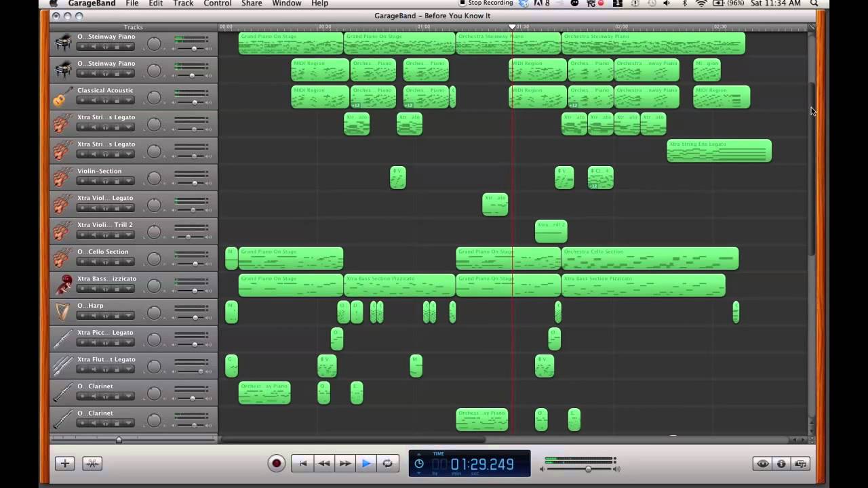Screen dimensions: 868x488
Task: Solo the O..Cello Section track
Action: tap(106, 262)
